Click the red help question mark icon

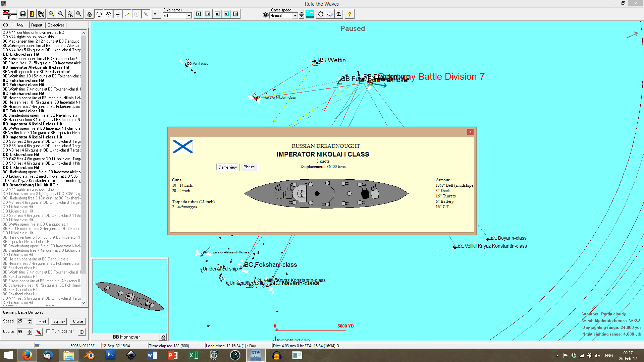(350, 14)
